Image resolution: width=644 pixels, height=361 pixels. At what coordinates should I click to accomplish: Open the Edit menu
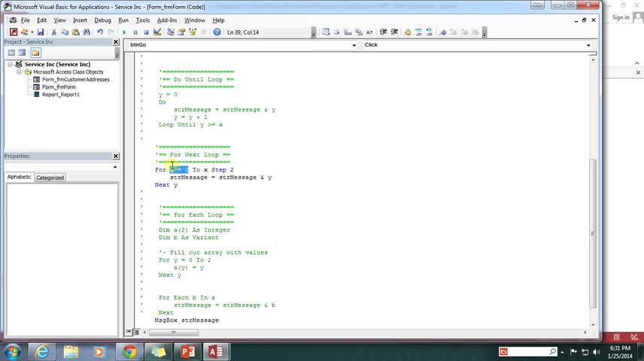41,20
